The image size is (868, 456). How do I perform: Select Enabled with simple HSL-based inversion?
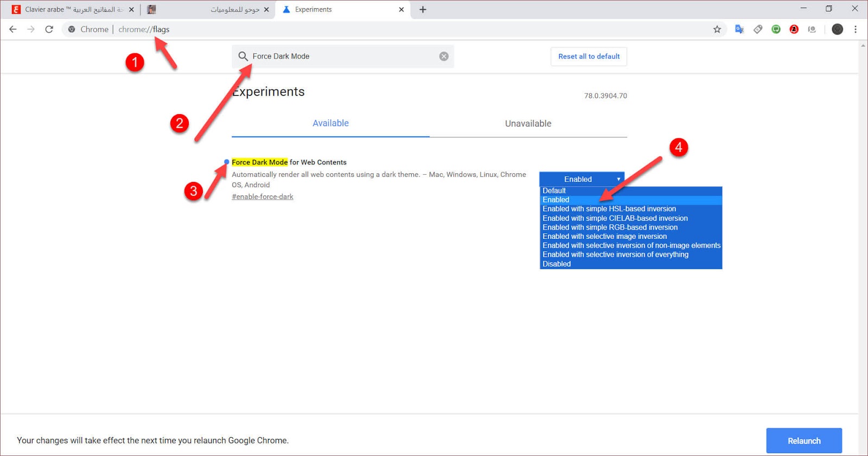[x=609, y=209]
